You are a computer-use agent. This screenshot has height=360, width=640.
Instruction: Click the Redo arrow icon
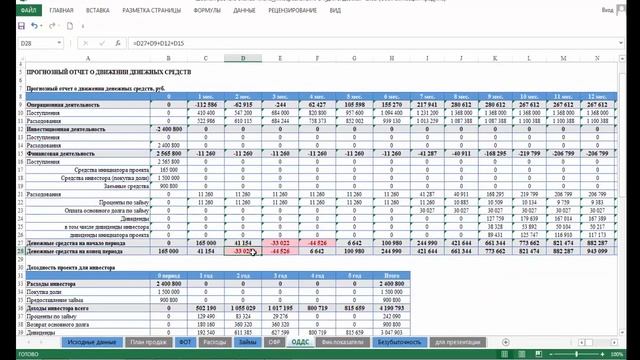coord(52,26)
